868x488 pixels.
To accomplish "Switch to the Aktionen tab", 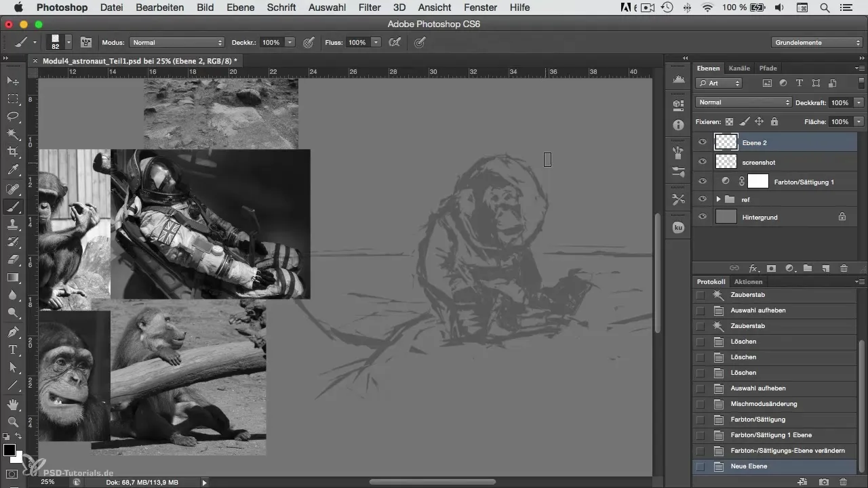I will click(748, 281).
